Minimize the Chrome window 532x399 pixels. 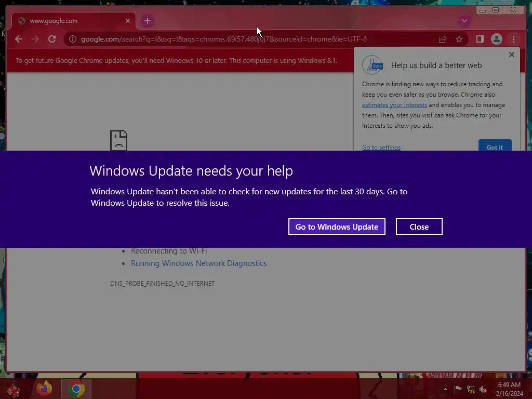coord(483,10)
